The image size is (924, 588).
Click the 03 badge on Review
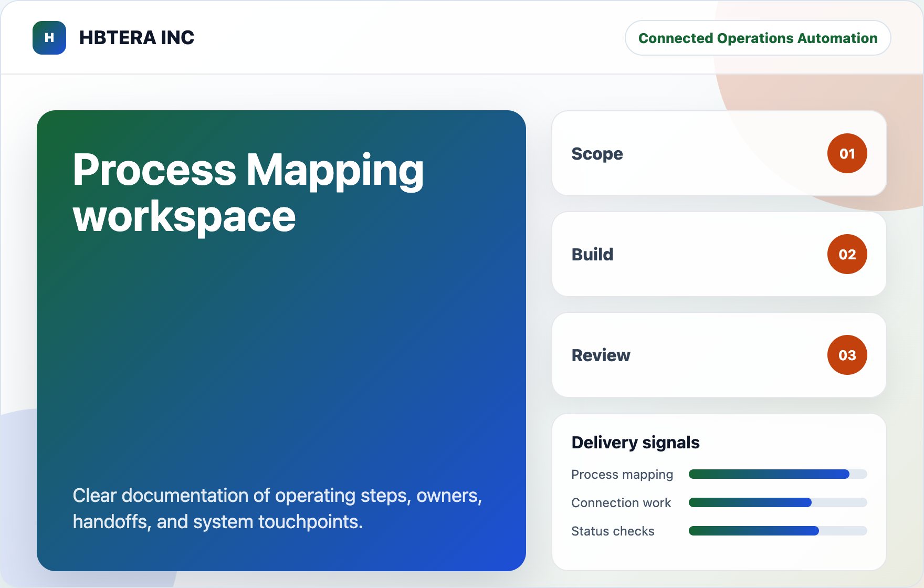847,355
